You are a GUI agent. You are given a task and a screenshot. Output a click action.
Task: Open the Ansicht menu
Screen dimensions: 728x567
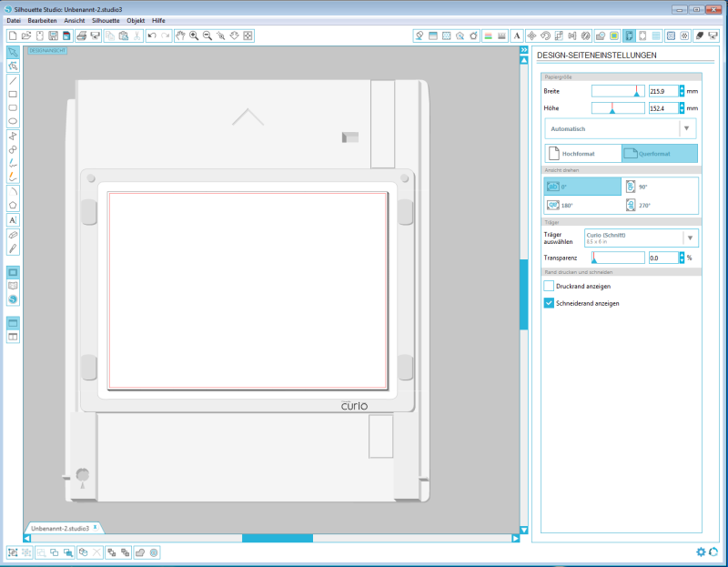(x=75, y=20)
